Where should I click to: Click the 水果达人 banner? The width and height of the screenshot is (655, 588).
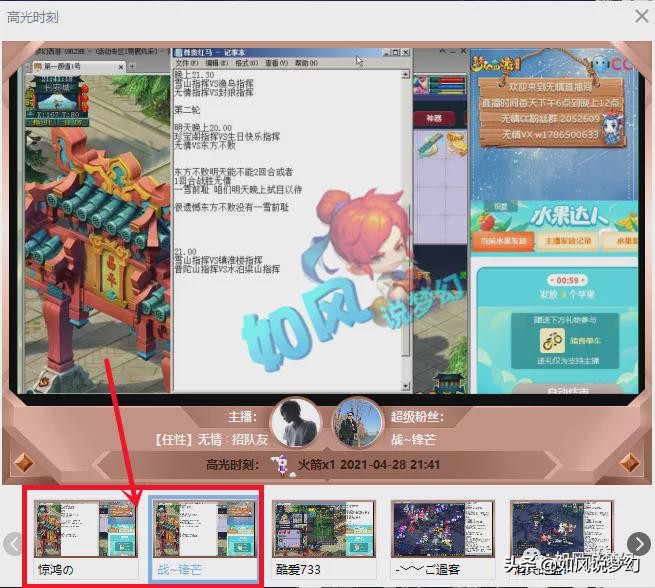point(568,218)
